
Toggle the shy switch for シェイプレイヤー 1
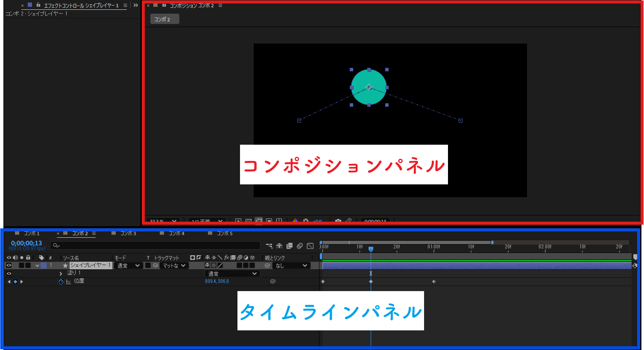[207, 265]
